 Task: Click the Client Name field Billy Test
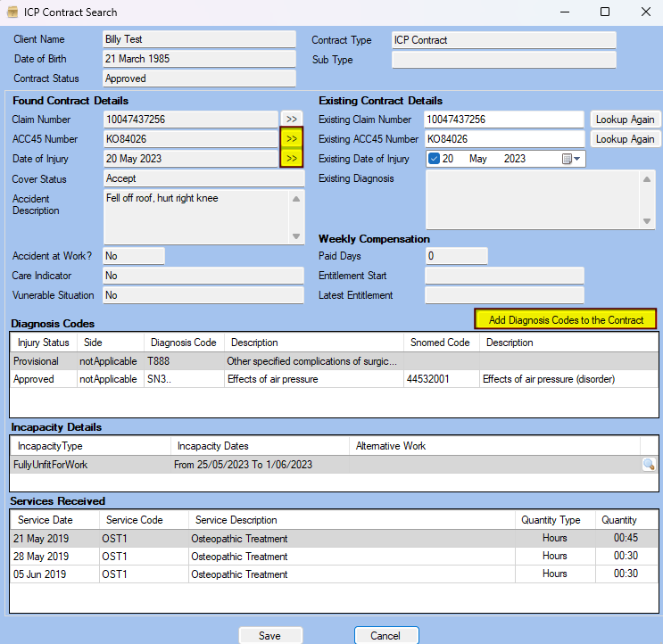coord(199,39)
